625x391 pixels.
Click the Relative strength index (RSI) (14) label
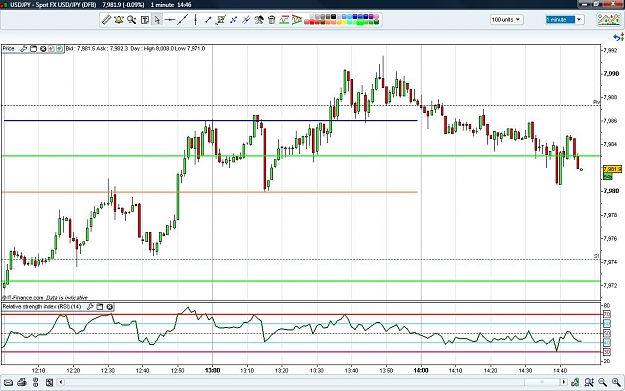click(x=42, y=307)
